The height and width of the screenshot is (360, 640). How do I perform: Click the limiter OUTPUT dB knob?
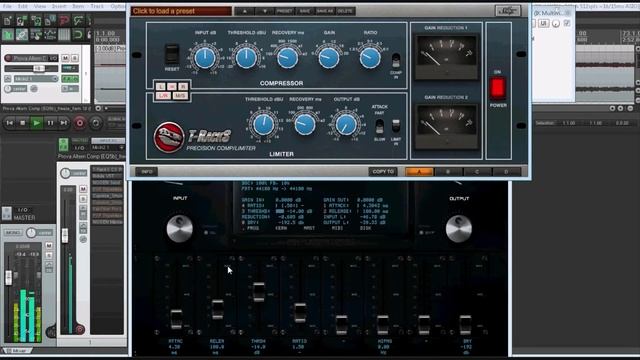pyautogui.click(x=346, y=124)
